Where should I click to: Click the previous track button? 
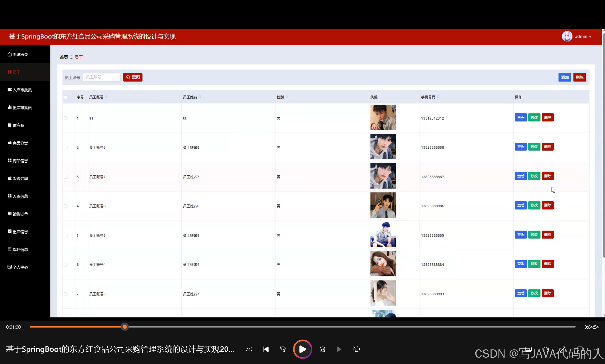click(x=266, y=349)
